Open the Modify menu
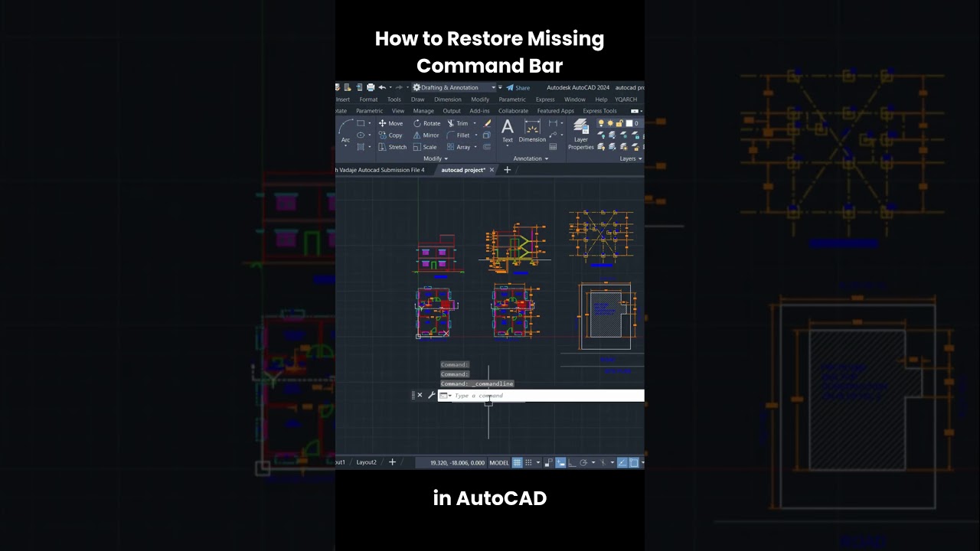The image size is (980, 551). [x=480, y=99]
